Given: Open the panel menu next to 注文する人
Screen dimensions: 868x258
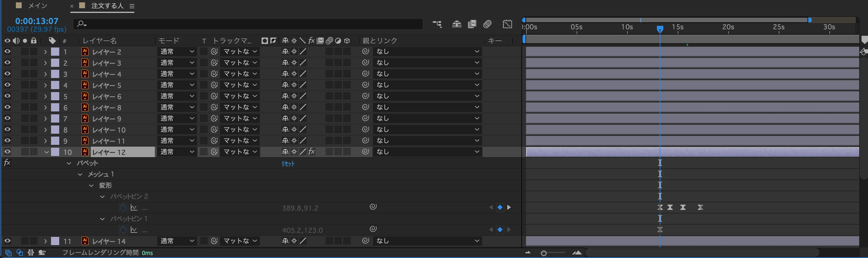Looking at the screenshot, I should (x=132, y=6).
